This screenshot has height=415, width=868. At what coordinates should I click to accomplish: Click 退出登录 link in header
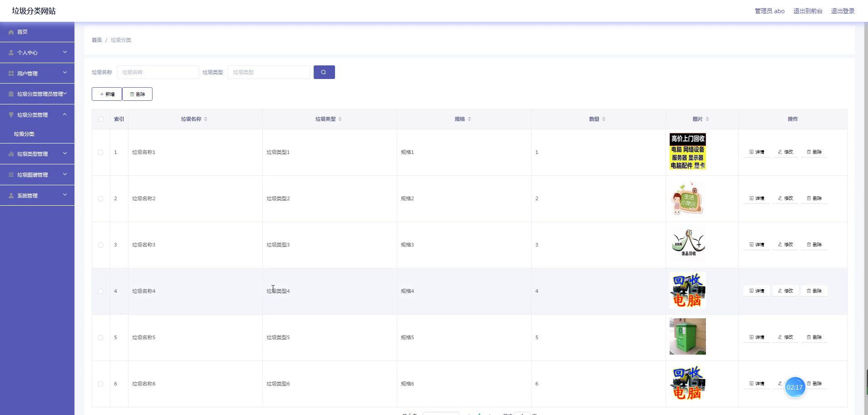(843, 11)
